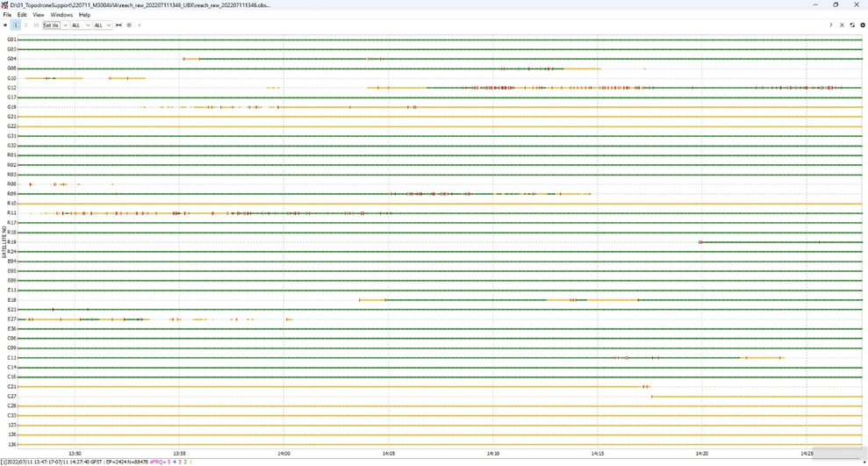The width and height of the screenshot is (868, 466).
Task: Click the R11 satellite label
Action: pos(11,213)
